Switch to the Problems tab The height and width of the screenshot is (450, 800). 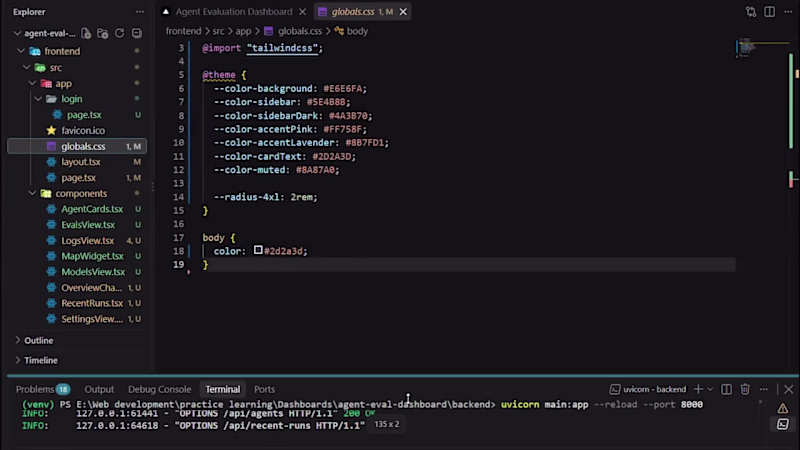[x=43, y=389]
